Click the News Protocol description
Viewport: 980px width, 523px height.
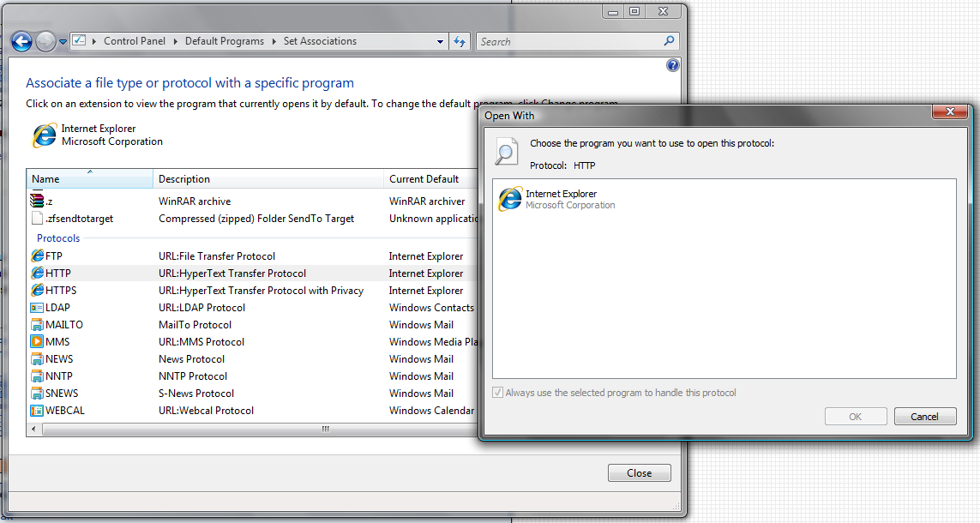tap(191, 359)
